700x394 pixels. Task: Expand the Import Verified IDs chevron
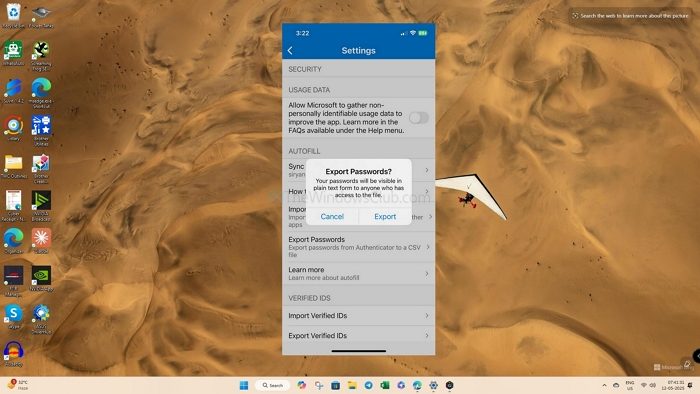tap(427, 315)
